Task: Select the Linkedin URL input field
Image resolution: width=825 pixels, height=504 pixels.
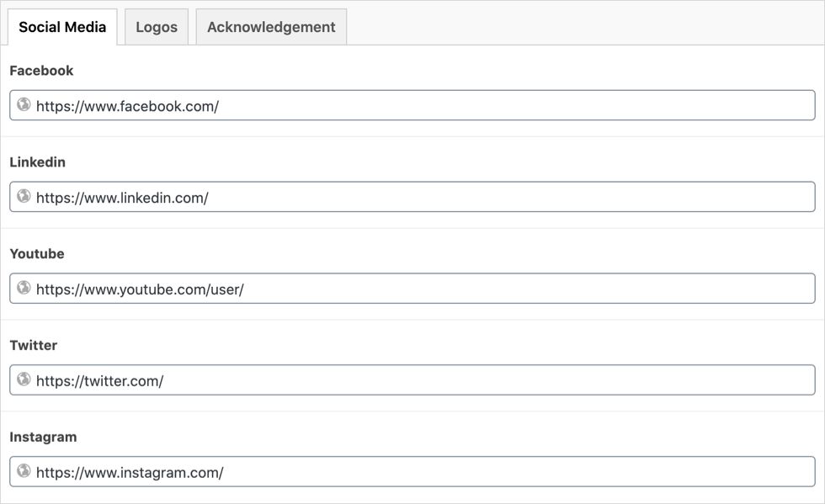Action: click(337, 196)
